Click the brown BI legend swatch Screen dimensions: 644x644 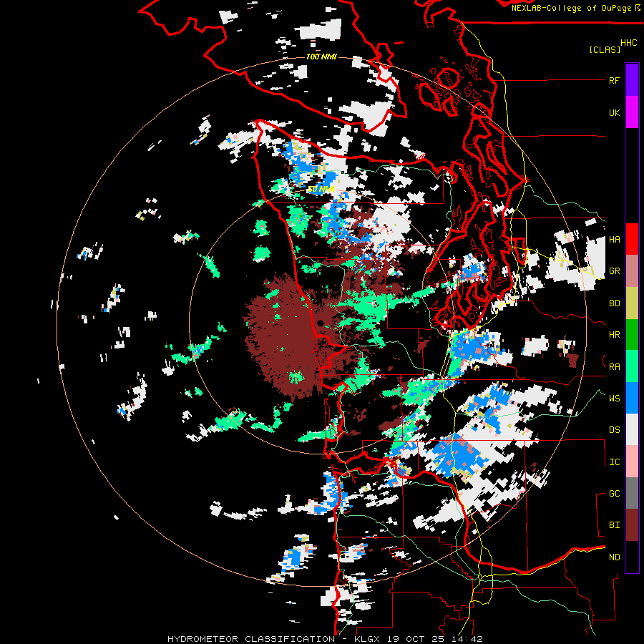tap(632, 525)
